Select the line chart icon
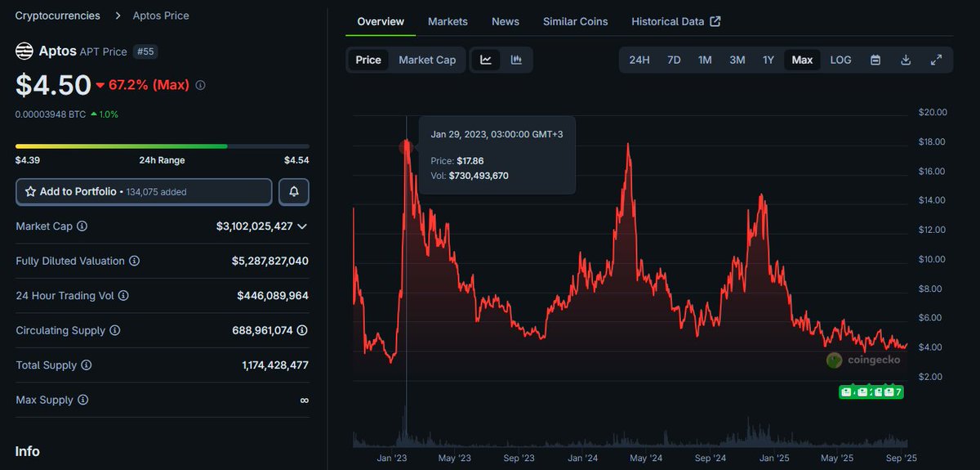980x470 pixels. point(486,60)
